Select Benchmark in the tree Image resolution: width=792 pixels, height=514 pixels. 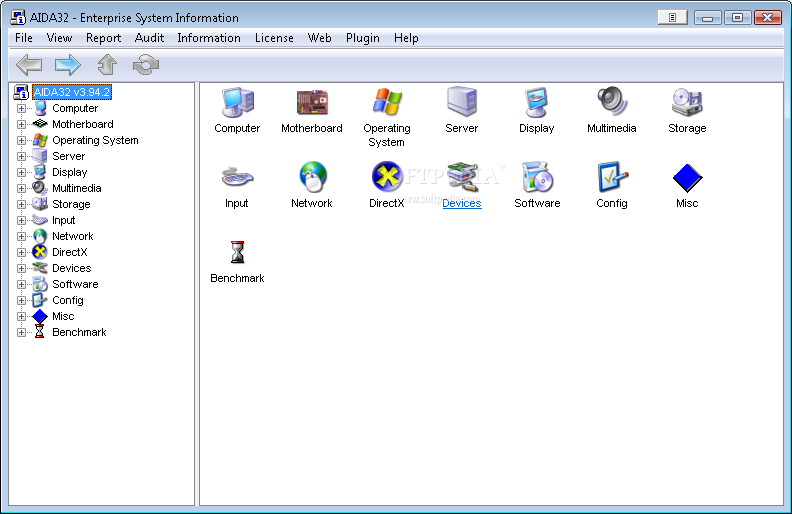[79, 332]
